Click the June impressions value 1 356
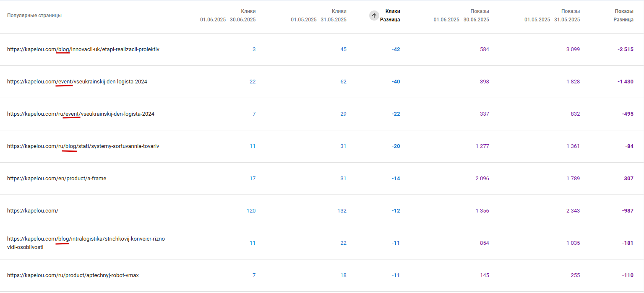The image size is (644, 293). tap(482, 211)
